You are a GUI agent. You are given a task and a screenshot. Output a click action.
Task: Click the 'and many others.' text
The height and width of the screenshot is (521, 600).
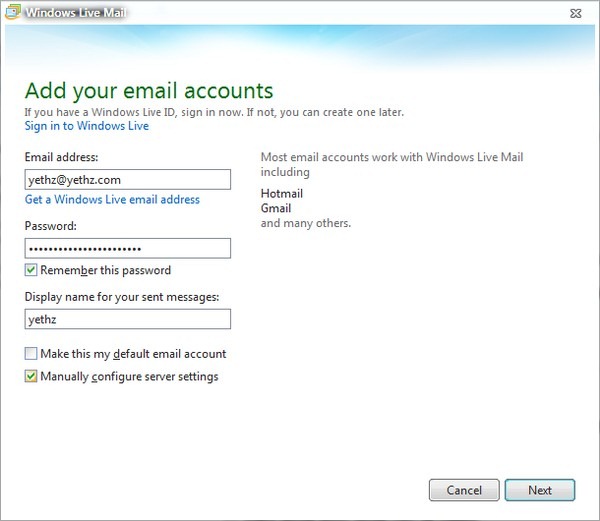[x=305, y=223]
